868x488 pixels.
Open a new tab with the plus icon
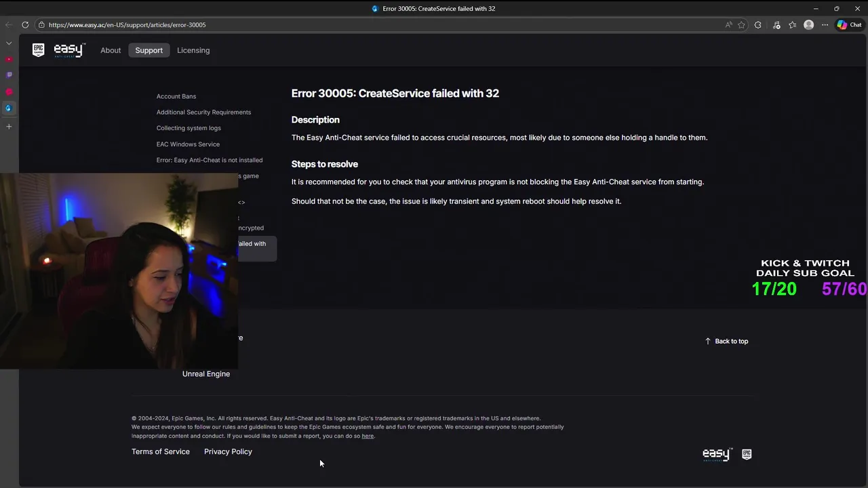tap(9, 127)
